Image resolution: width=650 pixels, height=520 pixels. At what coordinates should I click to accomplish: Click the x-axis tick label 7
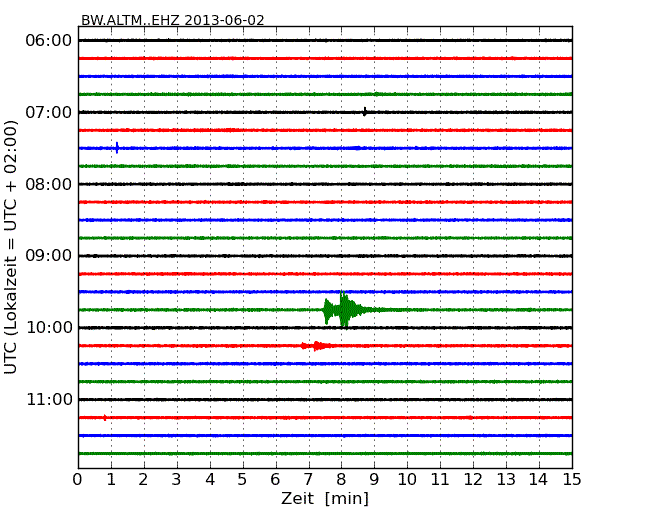308,480
